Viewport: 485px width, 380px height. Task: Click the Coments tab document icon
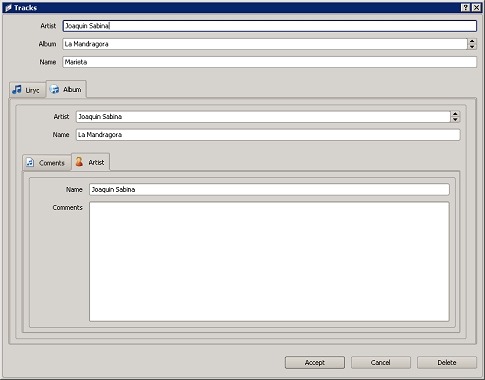click(x=30, y=162)
